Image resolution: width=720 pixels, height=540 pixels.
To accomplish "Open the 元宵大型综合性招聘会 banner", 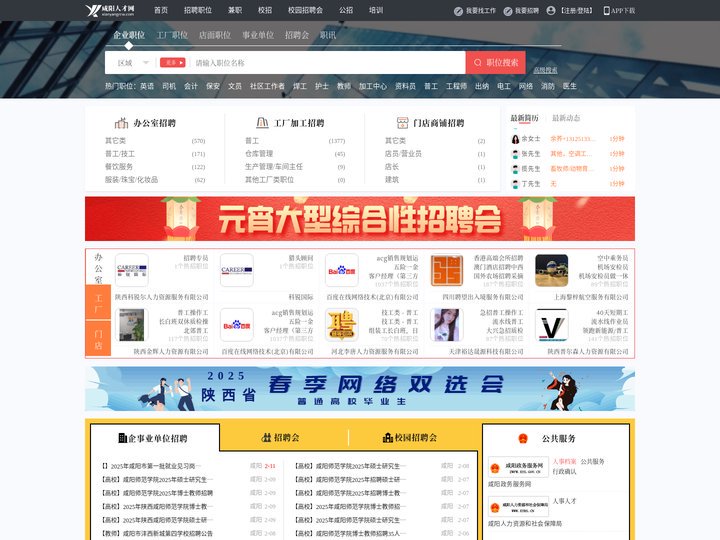I will coord(360,219).
